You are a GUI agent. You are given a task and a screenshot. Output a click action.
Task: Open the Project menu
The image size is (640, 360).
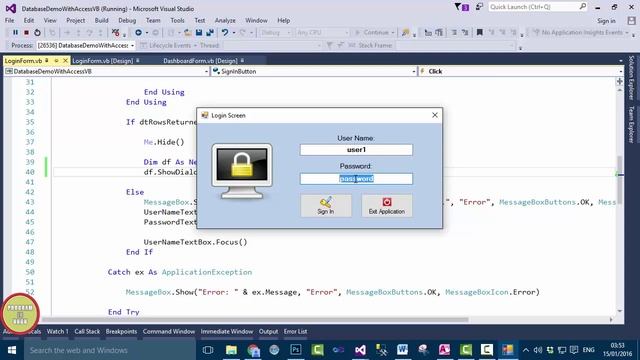coord(76,20)
